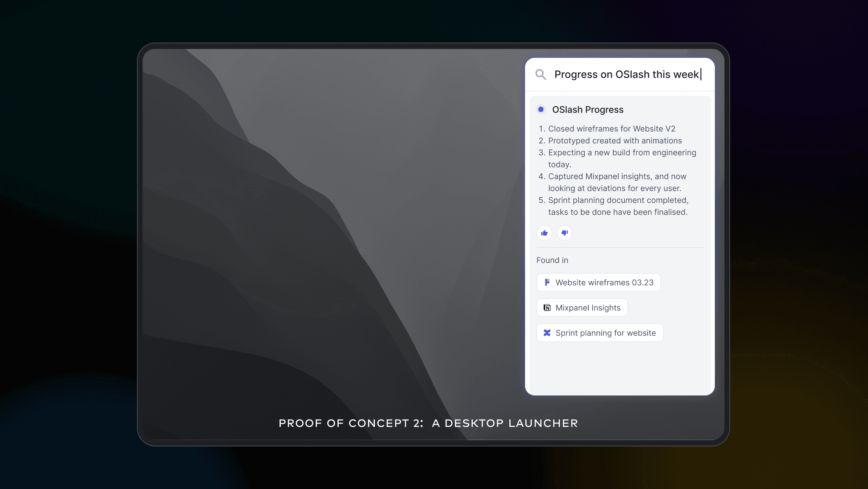Open the Mixpanel Insights source
The width and height of the screenshot is (868, 489).
point(588,308)
